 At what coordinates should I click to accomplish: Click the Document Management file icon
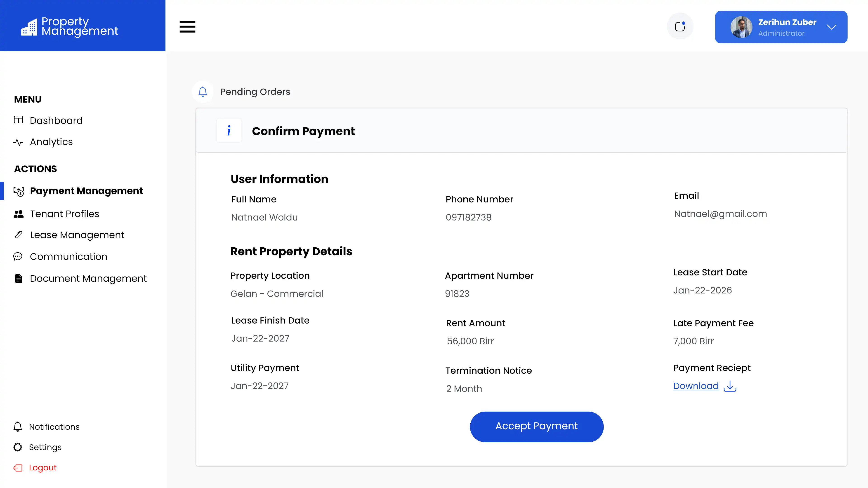tap(19, 278)
